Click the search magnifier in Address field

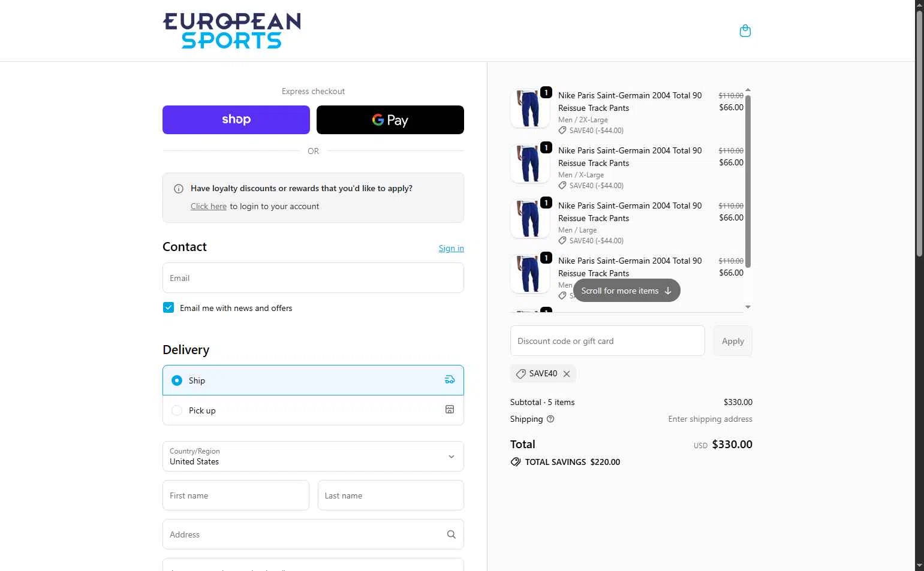pos(452,534)
